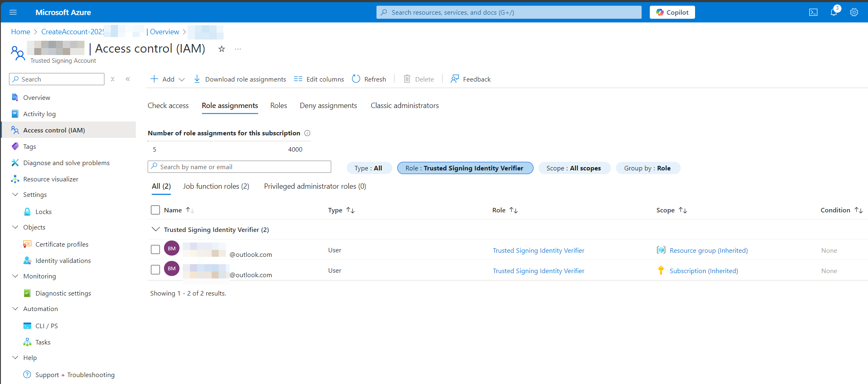Open the notifications bell
Image resolution: width=868 pixels, height=384 pixels.
[833, 12]
